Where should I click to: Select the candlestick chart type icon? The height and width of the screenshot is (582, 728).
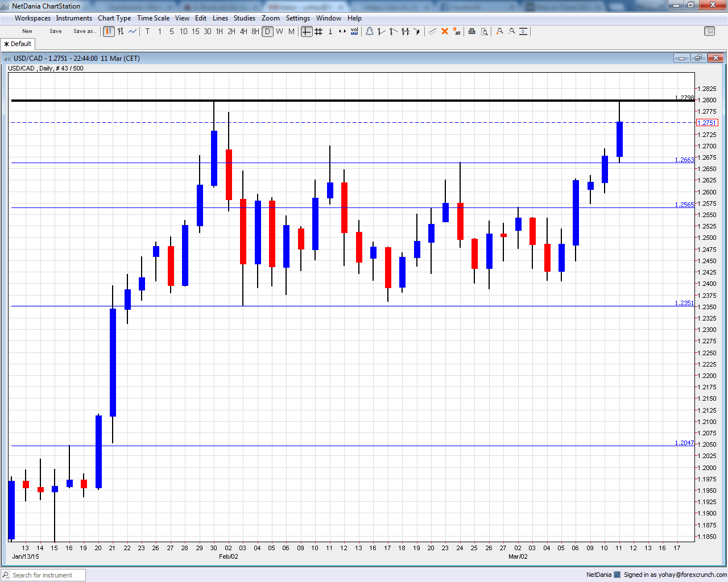coord(109,31)
